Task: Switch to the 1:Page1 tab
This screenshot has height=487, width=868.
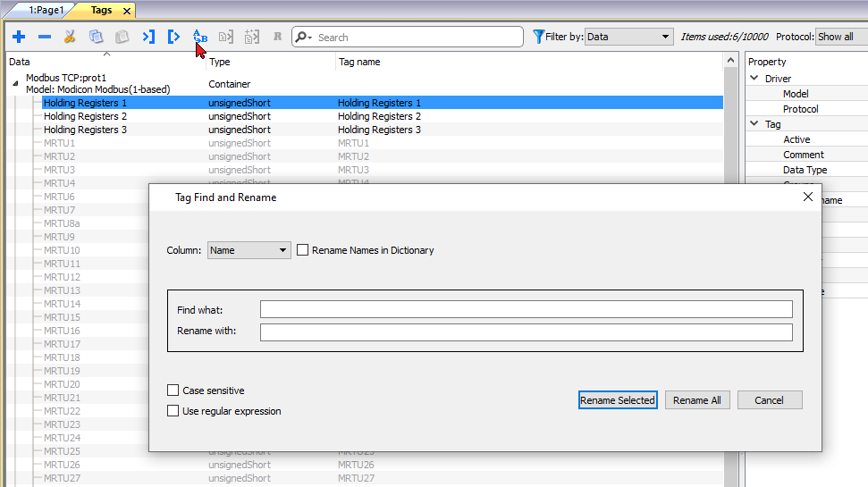Action: 46,10
